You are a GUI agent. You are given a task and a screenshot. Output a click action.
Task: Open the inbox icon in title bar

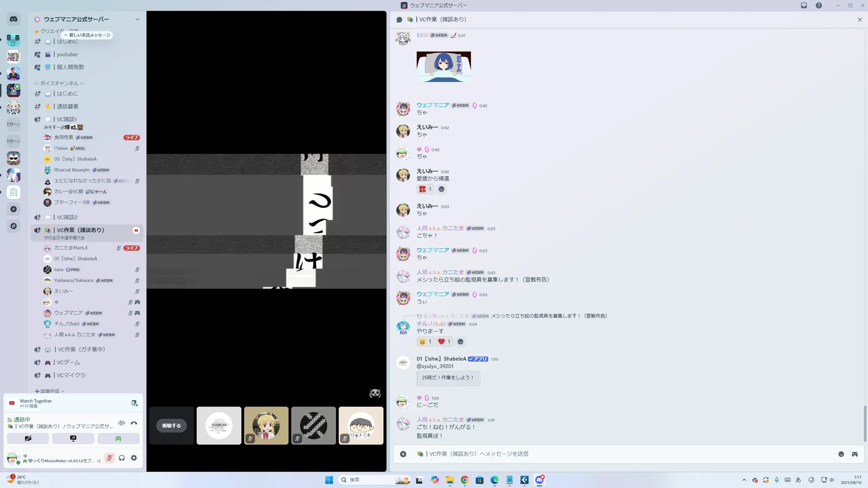[x=804, y=5]
